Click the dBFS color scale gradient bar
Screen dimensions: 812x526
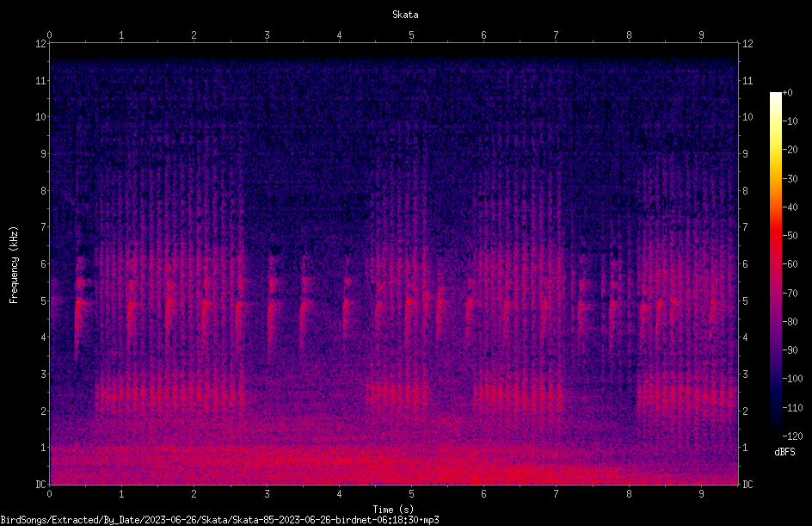point(775,263)
